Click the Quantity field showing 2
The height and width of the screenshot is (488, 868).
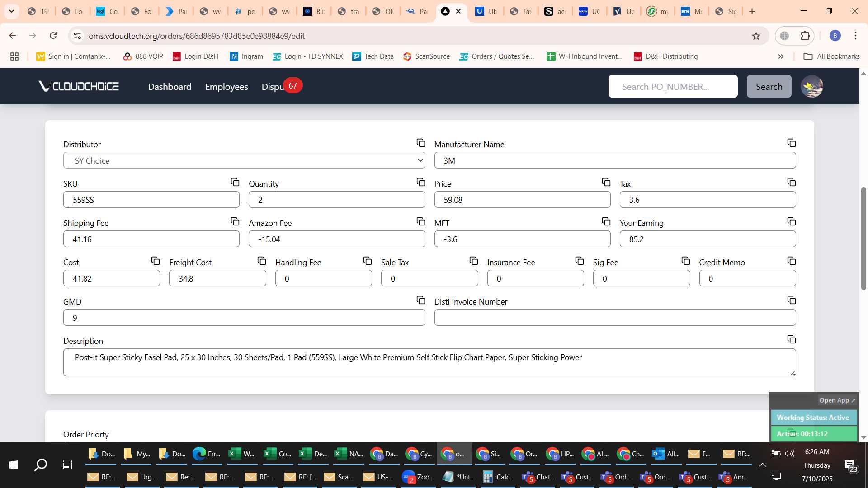click(337, 200)
